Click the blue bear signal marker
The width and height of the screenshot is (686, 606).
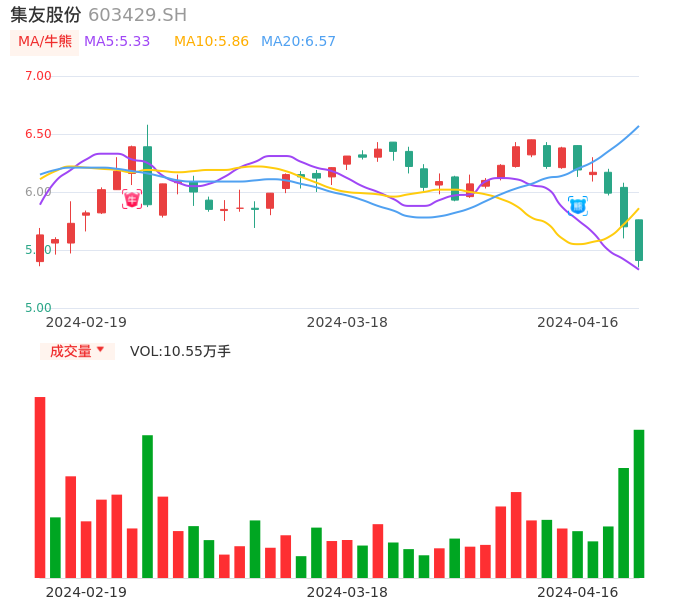point(577,205)
